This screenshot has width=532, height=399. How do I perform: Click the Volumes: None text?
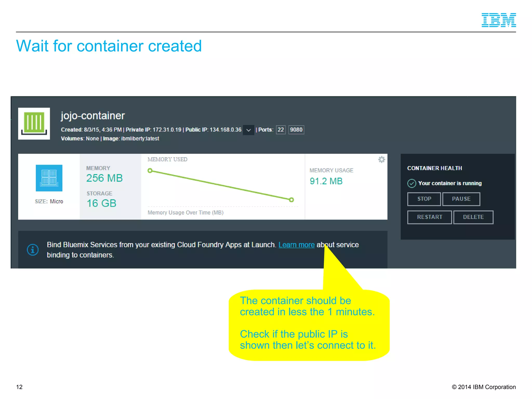coord(80,139)
